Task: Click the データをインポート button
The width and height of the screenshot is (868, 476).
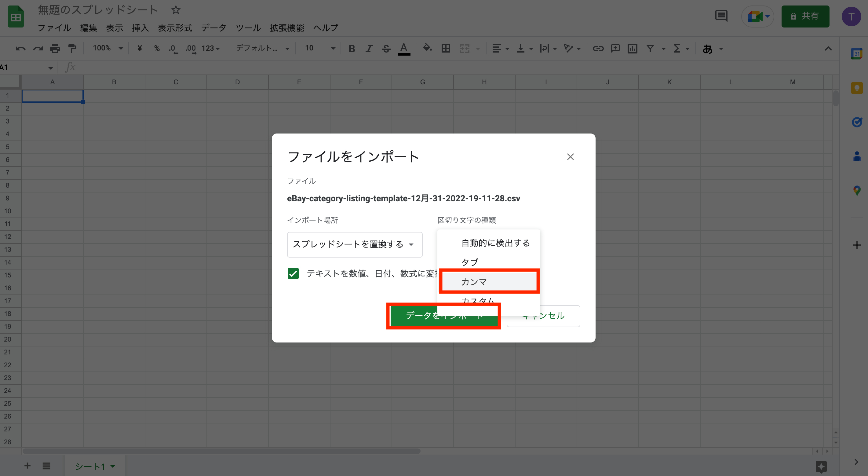Action: [443, 316]
